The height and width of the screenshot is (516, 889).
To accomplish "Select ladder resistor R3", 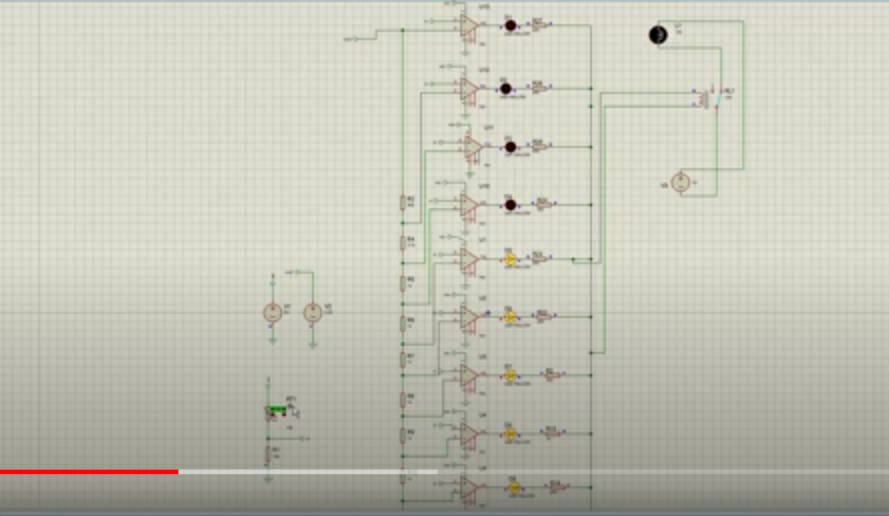I will point(403,203).
